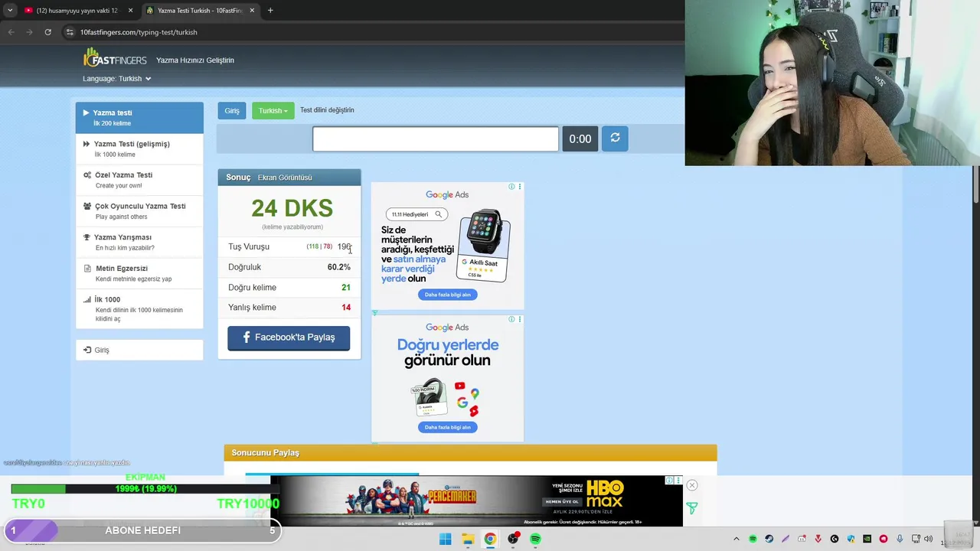The height and width of the screenshot is (551, 980).
Task: Open ad options menu on smartwatch ad
Action: pos(519,187)
